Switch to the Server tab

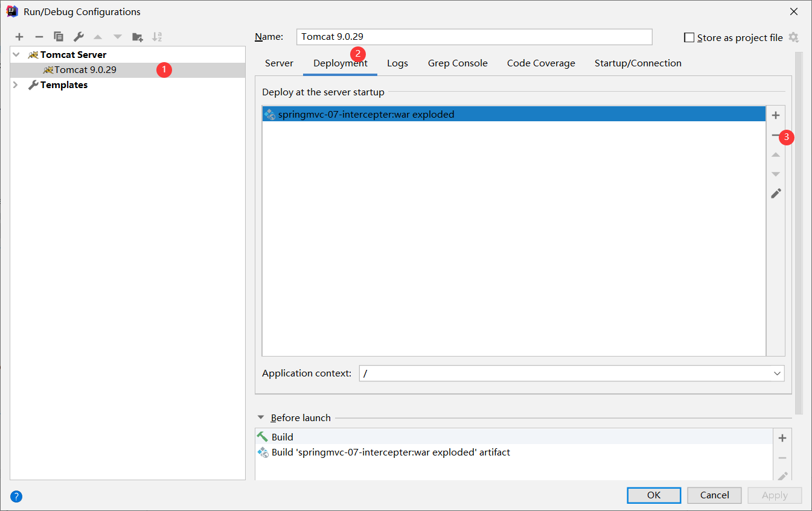pos(279,63)
